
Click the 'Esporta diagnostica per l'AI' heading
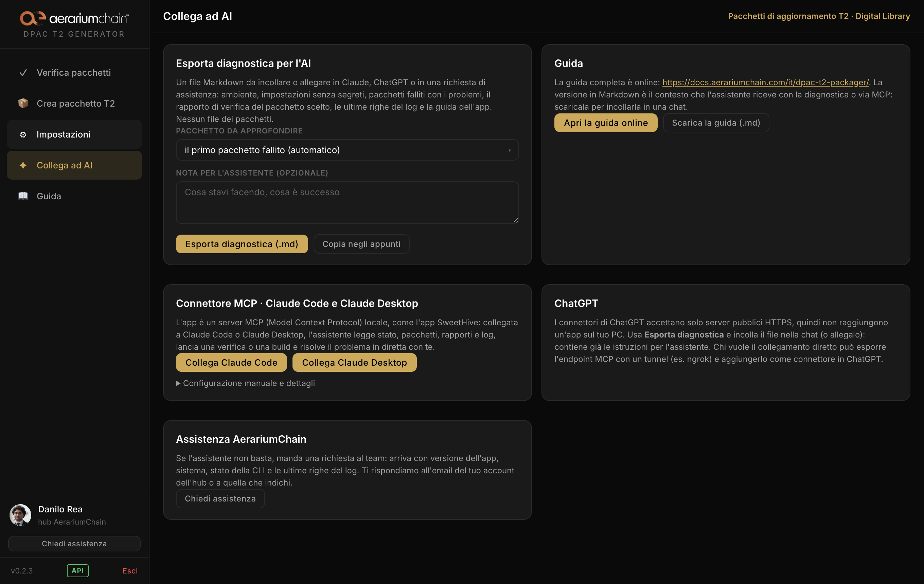[243, 63]
